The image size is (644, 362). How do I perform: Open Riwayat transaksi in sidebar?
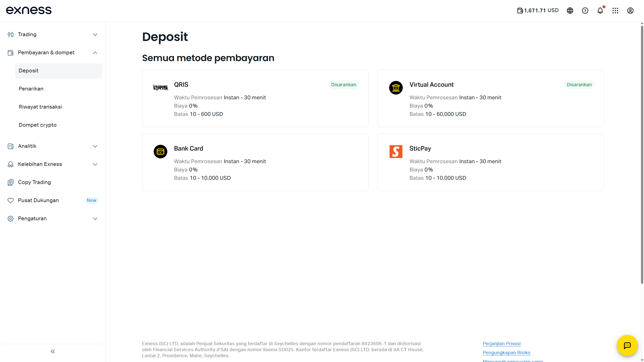click(40, 107)
